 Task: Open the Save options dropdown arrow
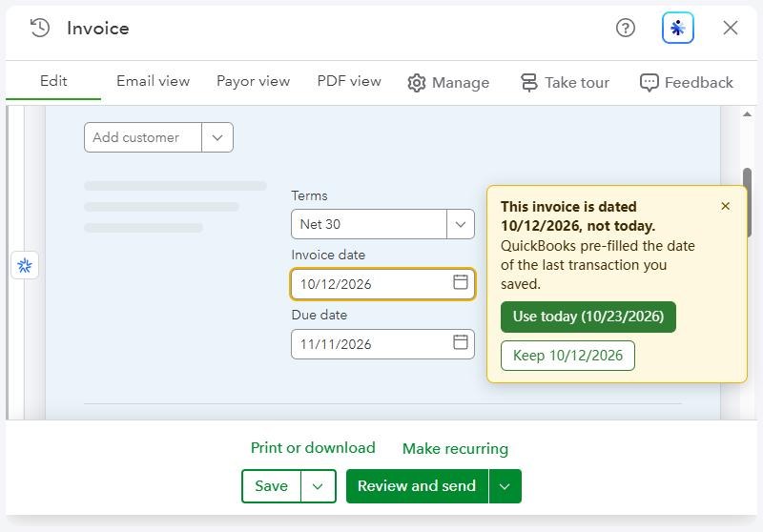pos(318,486)
